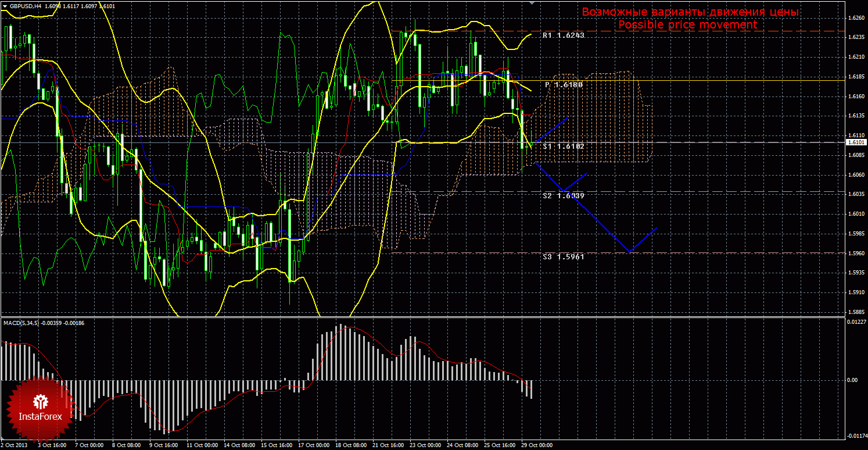Image resolution: width=868 pixels, height=450 pixels.
Task: Click the 1.5985 price axis value
Action: 856,234
